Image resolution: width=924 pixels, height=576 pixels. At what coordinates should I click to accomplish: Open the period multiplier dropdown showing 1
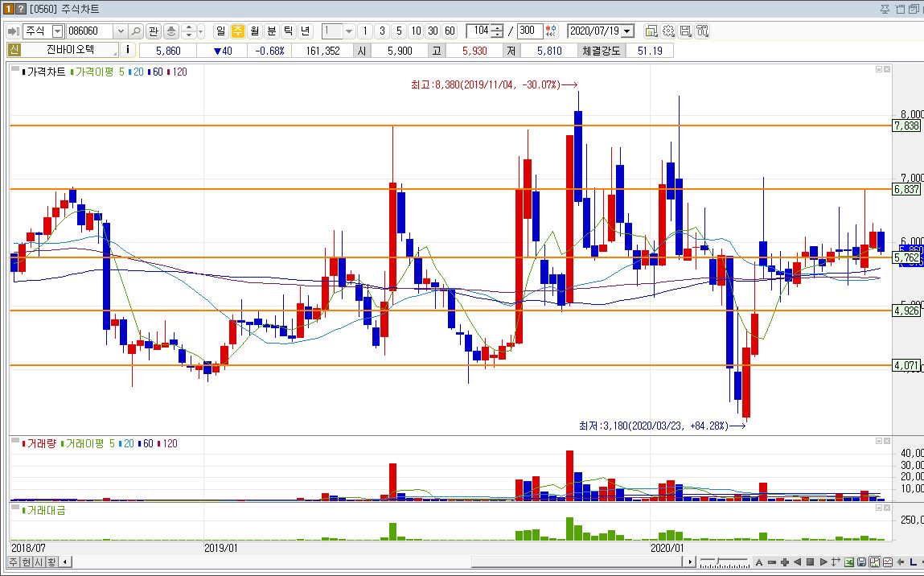(x=349, y=31)
